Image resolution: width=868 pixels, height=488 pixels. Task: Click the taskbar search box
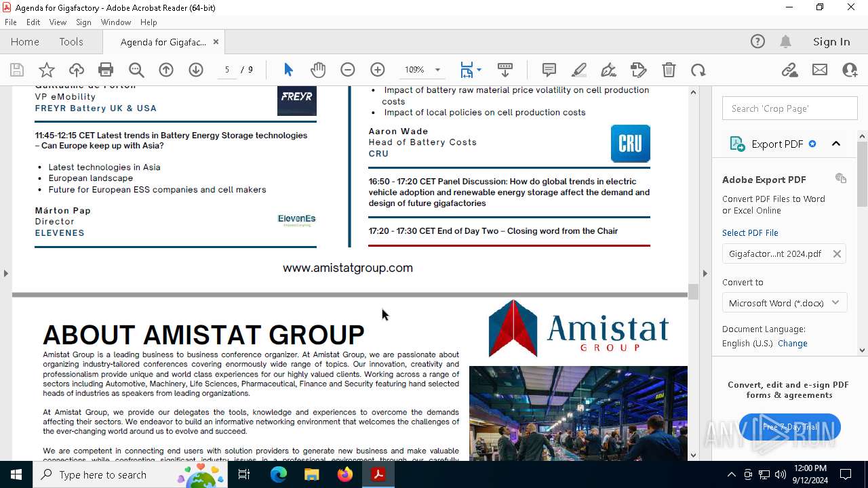[x=130, y=474]
